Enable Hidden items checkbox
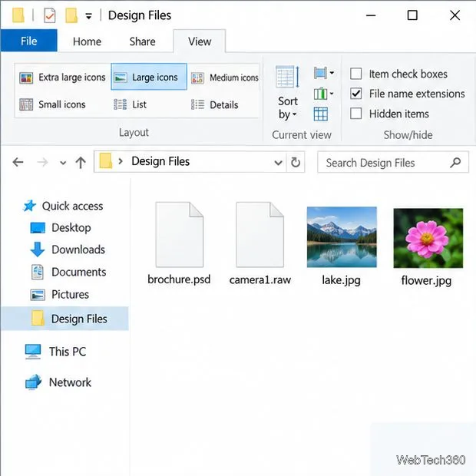This screenshot has width=476, height=476. pos(355,114)
